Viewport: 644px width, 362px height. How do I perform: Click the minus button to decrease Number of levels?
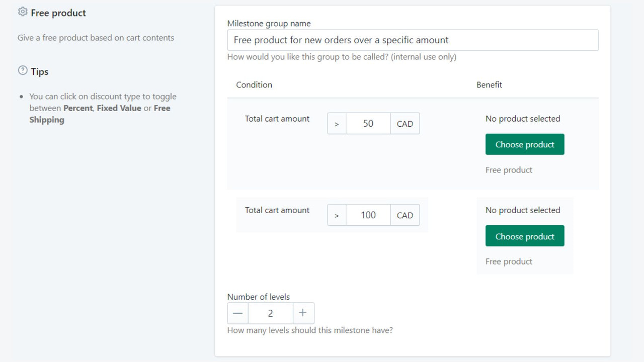(237, 313)
